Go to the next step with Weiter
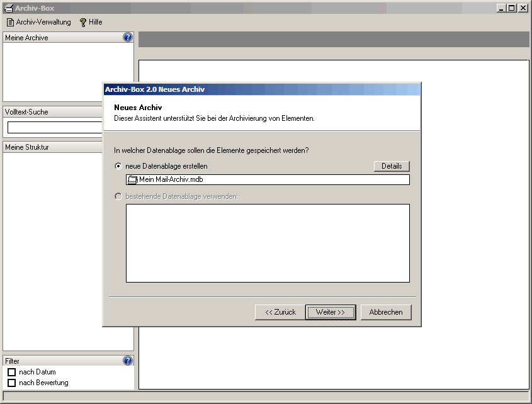The image size is (532, 404). (331, 312)
